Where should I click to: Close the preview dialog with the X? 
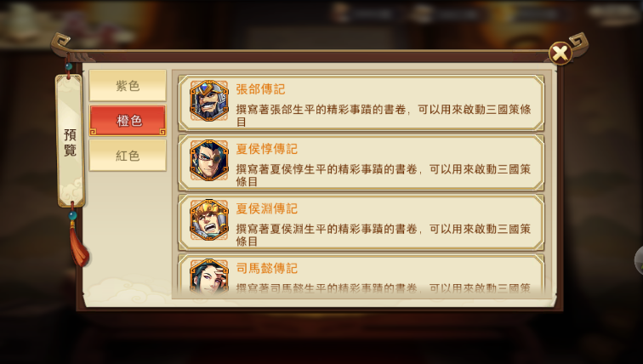point(560,53)
